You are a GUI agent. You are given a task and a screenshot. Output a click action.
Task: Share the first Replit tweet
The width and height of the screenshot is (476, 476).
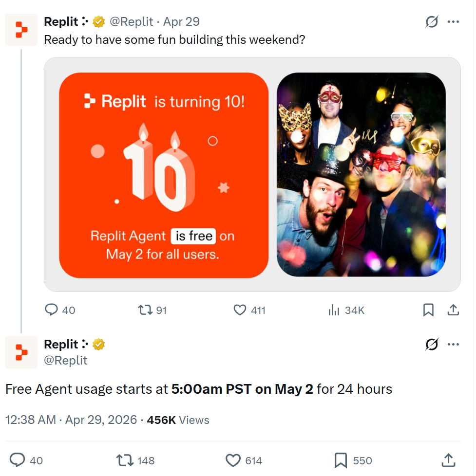point(453,310)
